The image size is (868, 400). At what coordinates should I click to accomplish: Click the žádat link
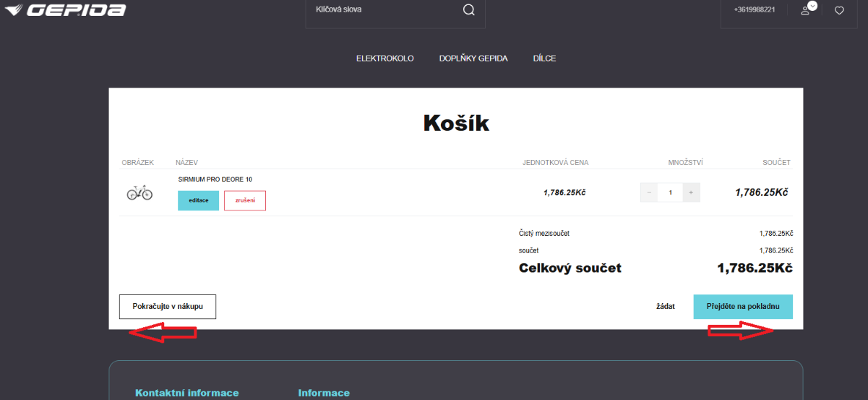coord(665,307)
